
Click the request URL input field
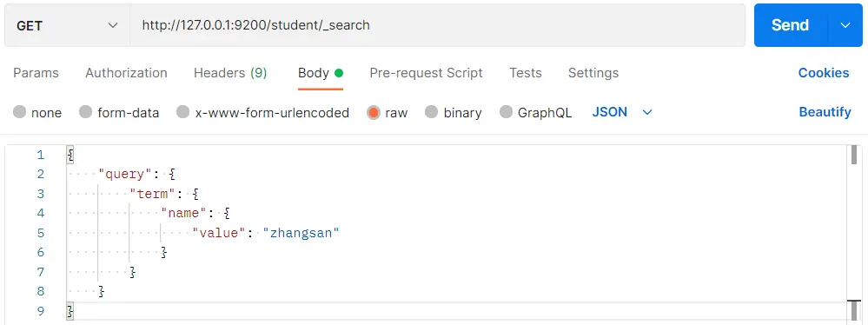click(437, 25)
